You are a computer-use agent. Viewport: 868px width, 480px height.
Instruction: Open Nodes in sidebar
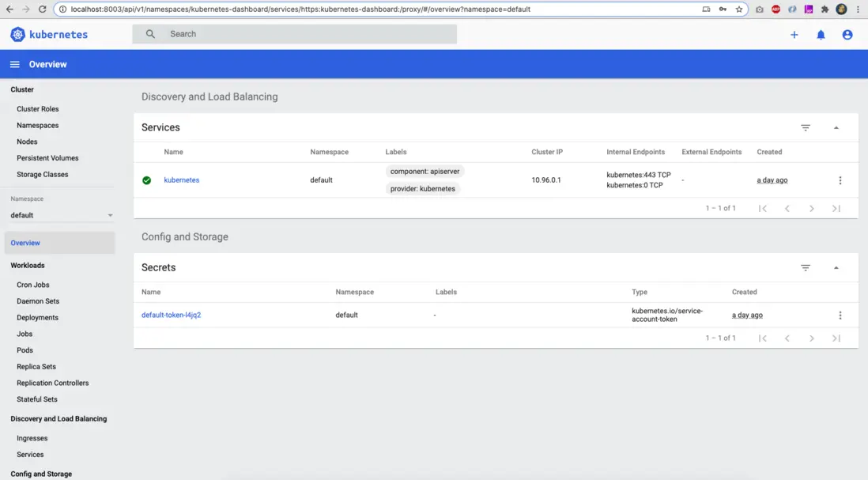click(x=27, y=142)
